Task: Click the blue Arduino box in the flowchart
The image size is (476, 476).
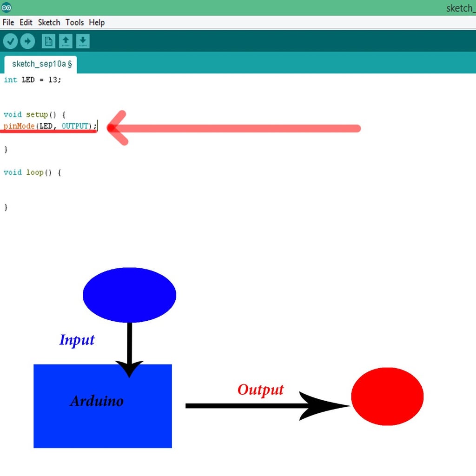Action: 102,404
